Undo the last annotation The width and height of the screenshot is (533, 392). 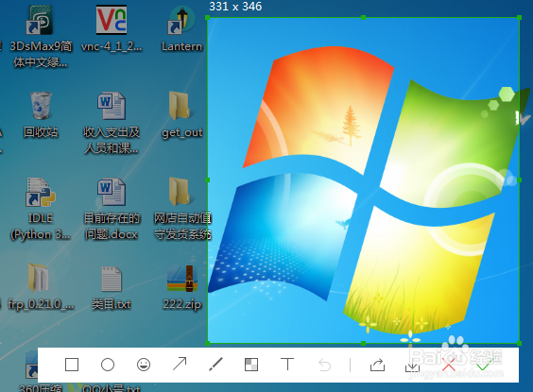tap(325, 366)
